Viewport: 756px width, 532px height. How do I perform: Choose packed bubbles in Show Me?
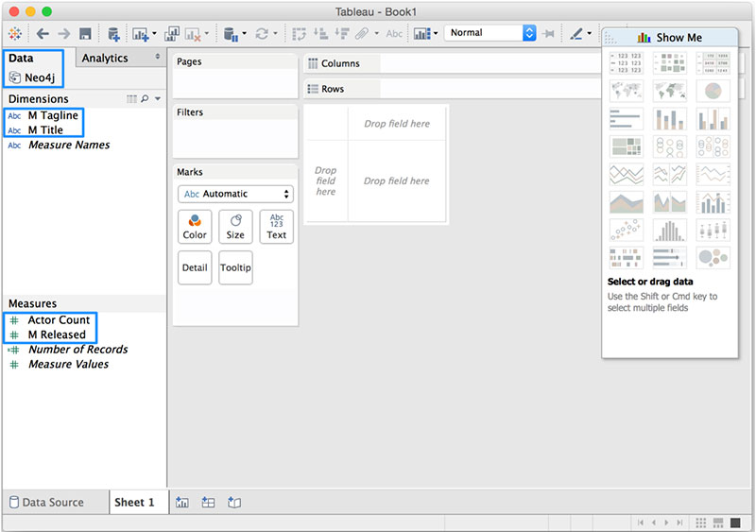[x=713, y=258]
